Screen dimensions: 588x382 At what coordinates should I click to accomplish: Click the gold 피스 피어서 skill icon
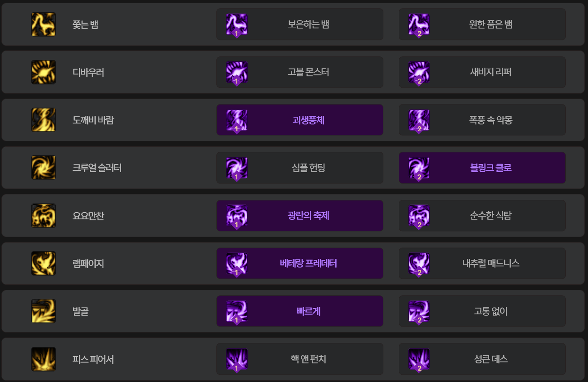click(44, 359)
